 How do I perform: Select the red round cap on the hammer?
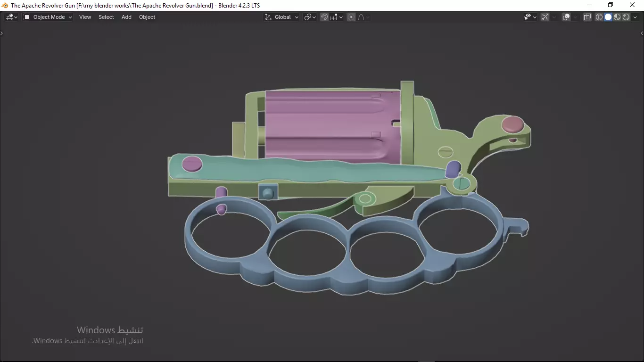(x=512, y=124)
